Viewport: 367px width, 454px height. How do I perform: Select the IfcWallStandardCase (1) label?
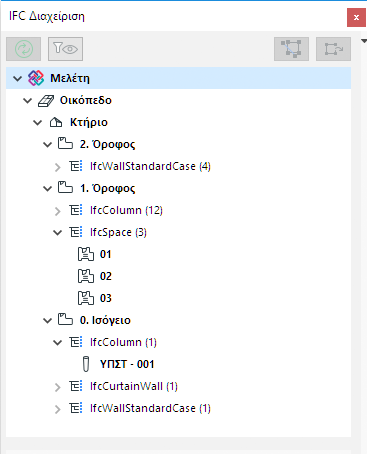[x=150, y=408]
